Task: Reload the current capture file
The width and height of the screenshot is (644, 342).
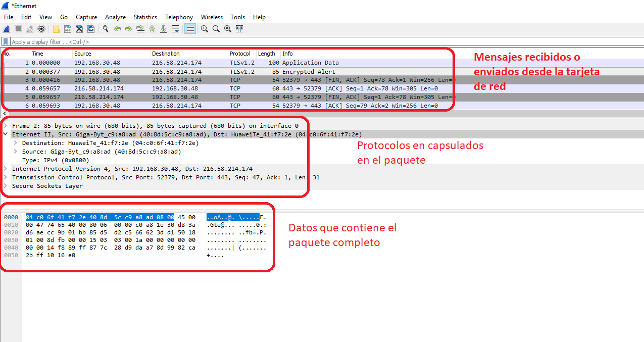Action: tap(91, 29)
